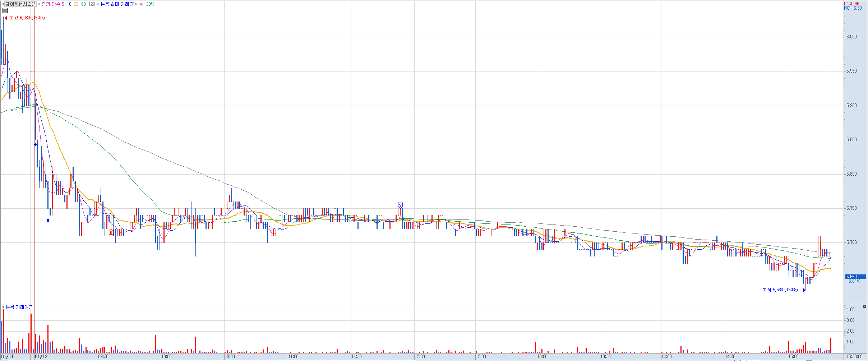This screenshot has width=868, height=361.
Task: Toggle the square marker before VI
Action: point(137,4)
